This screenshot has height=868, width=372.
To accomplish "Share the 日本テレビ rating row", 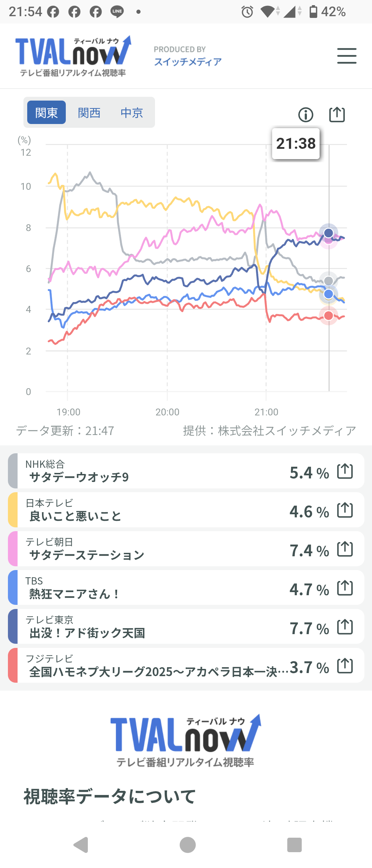I will pyautogui.click(x=345, y=510).
